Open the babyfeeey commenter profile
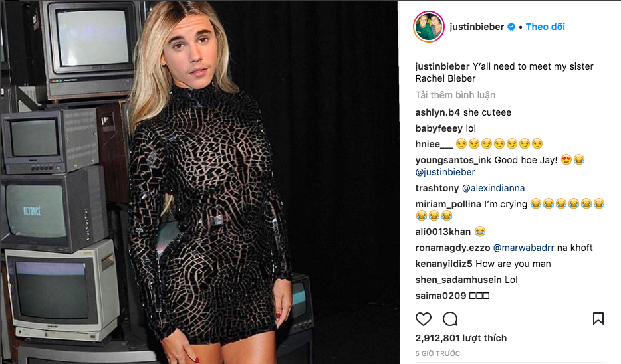Screen dimensions: 621x364 coord(439,128)
